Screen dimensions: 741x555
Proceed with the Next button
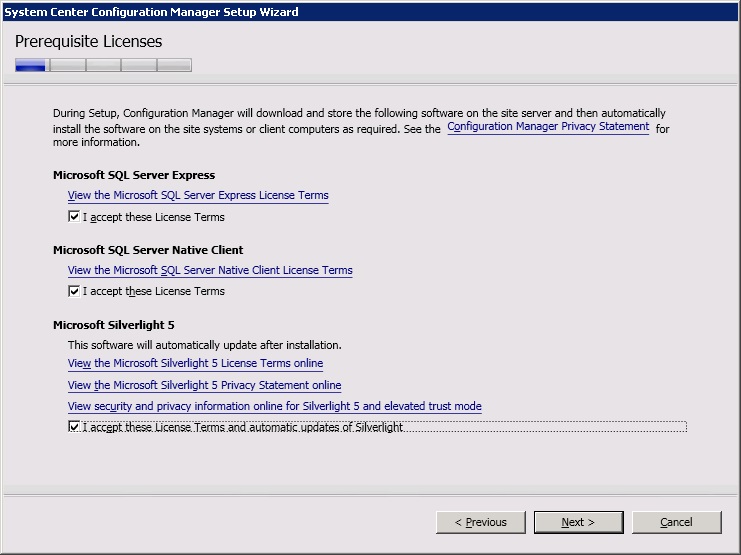pos(577,522)
